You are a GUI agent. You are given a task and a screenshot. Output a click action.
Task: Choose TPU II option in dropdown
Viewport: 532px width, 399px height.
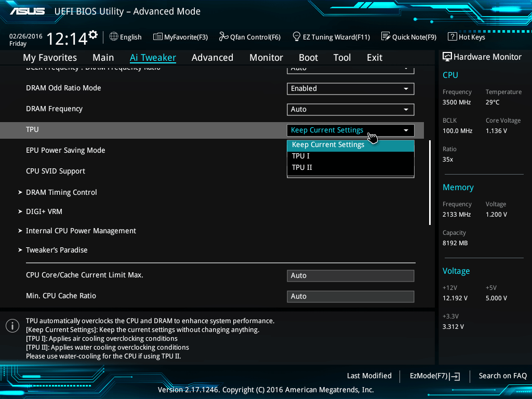coord(302,167)
